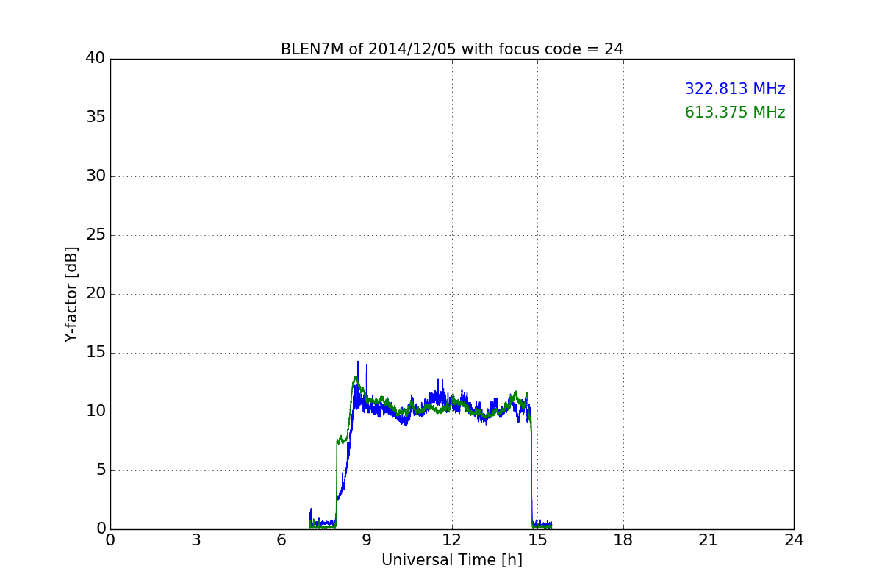Click the x-axis tick label "6"
This screenshot has height=588, width=882.
(282, 540)
